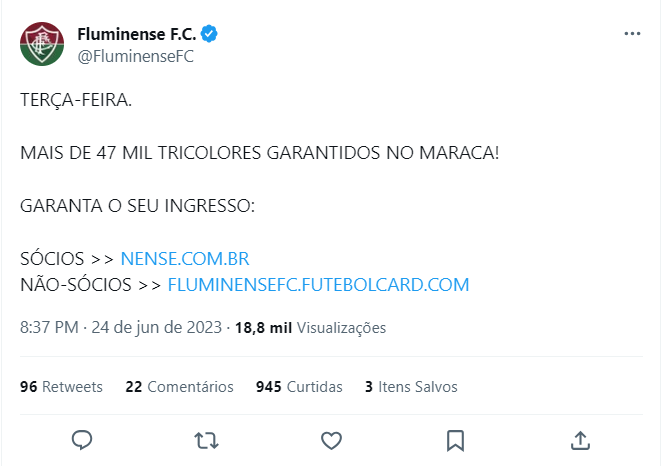Click the 24 de jun de 2023 date
The width and height of the screenshot is (663, 466).
(156, 327)
